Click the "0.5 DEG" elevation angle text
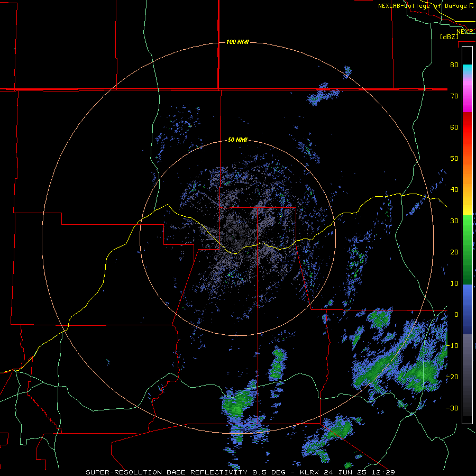Image resolution: width=476 pixels, height=476 pixels. (x=269, y=472)
